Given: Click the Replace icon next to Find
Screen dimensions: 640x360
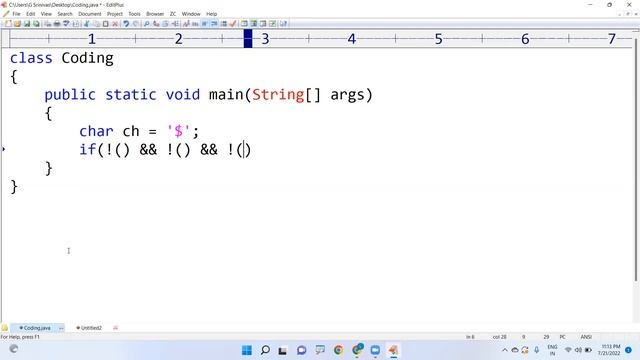Looking at the screenshot, I should (156, 24).
